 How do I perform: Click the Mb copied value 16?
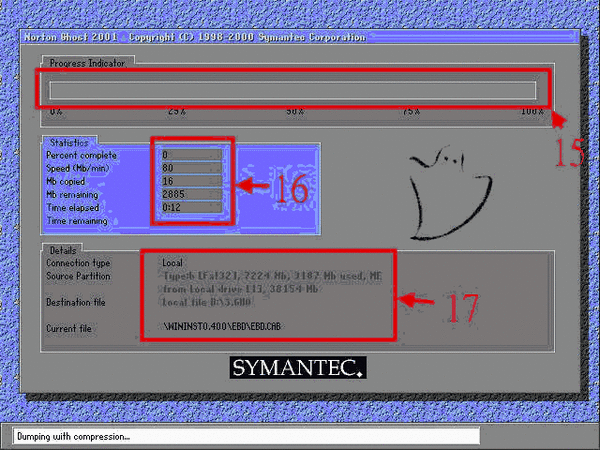coord(192,181)
